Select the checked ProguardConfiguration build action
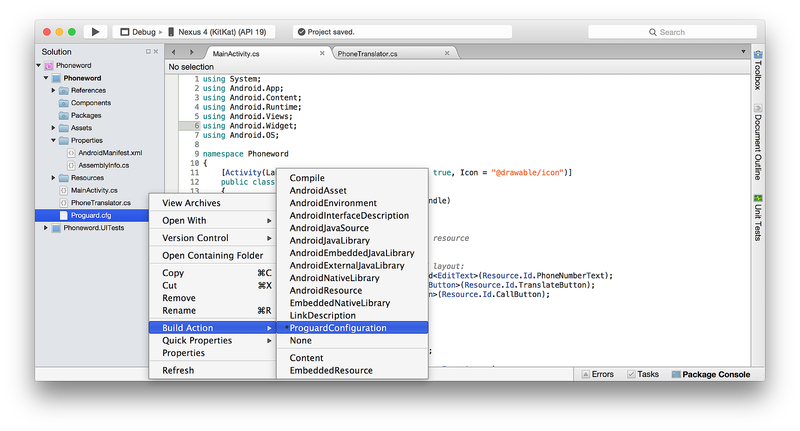This screenshot has width=800, height=431. pyautogui.click(x=352, y=328)
